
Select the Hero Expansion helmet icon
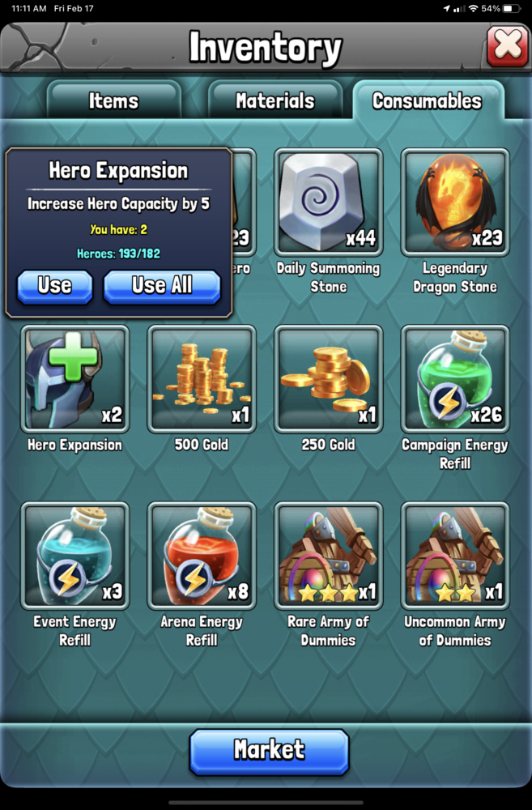[74, 378]
